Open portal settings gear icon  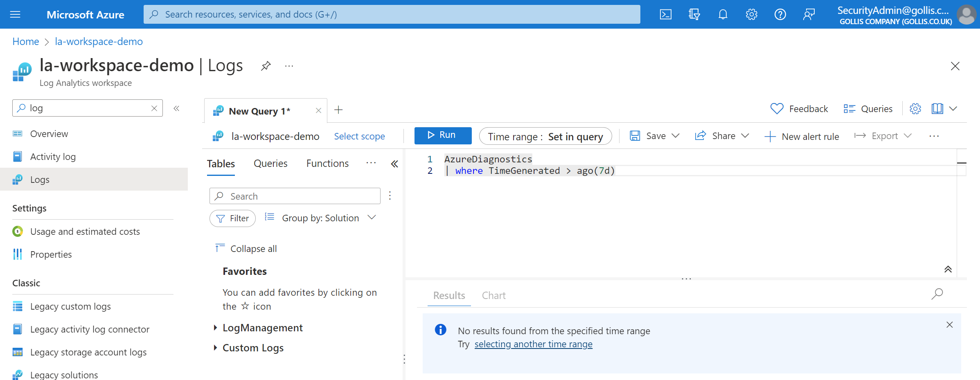pyautogui.click(x=752, y=15)
